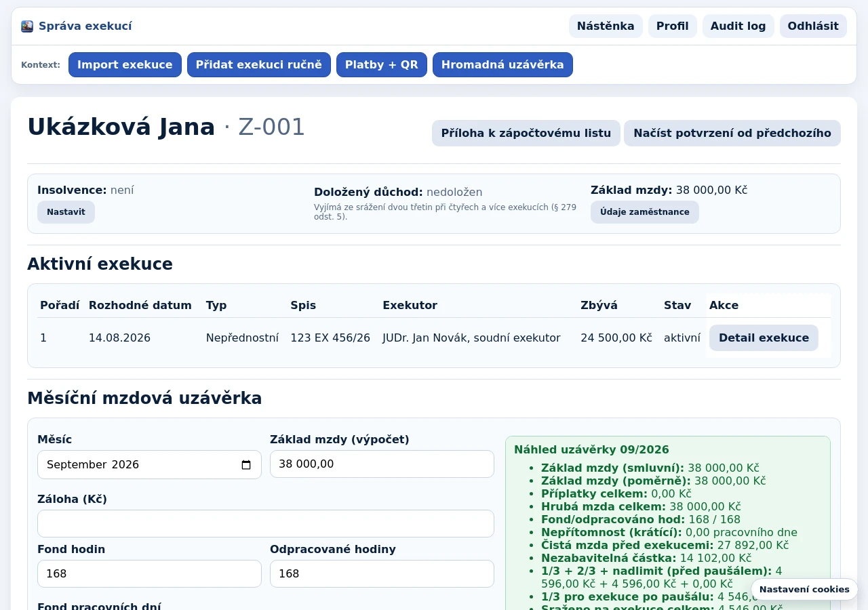This screenshot has width=868, height=610.
Task: Start Hromadná uzávěrka
Action: (502, 65)
